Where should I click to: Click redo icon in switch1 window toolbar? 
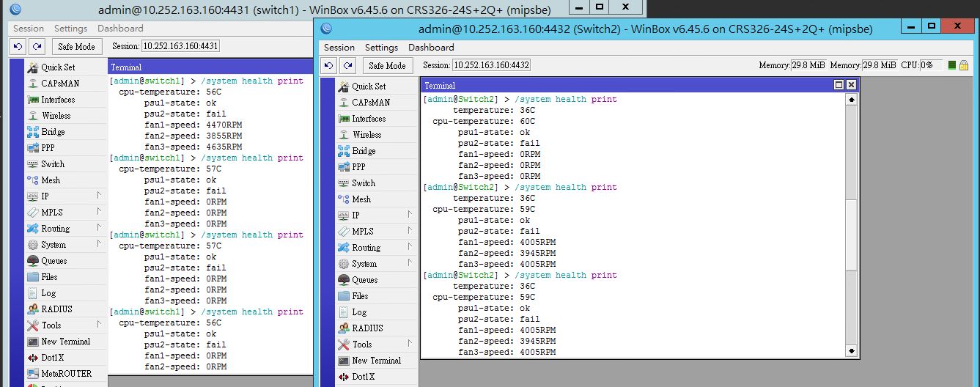[x=37, y=46]
